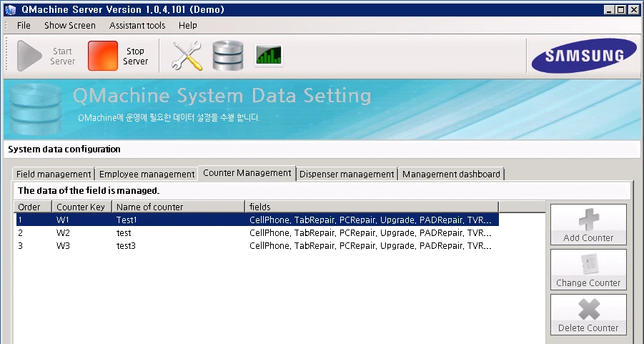Click the Add Counter button
This screenshot has height=344, width=644.
pos(588,225)
